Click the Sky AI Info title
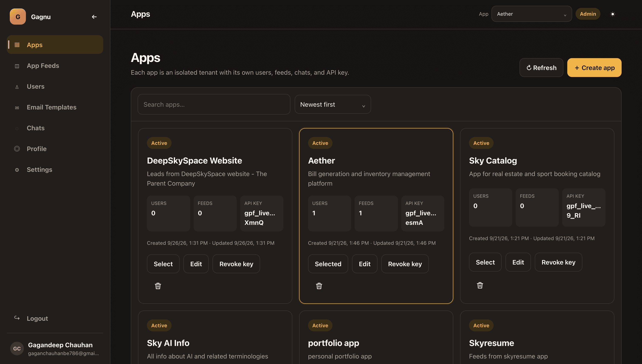 pos(168,343)
